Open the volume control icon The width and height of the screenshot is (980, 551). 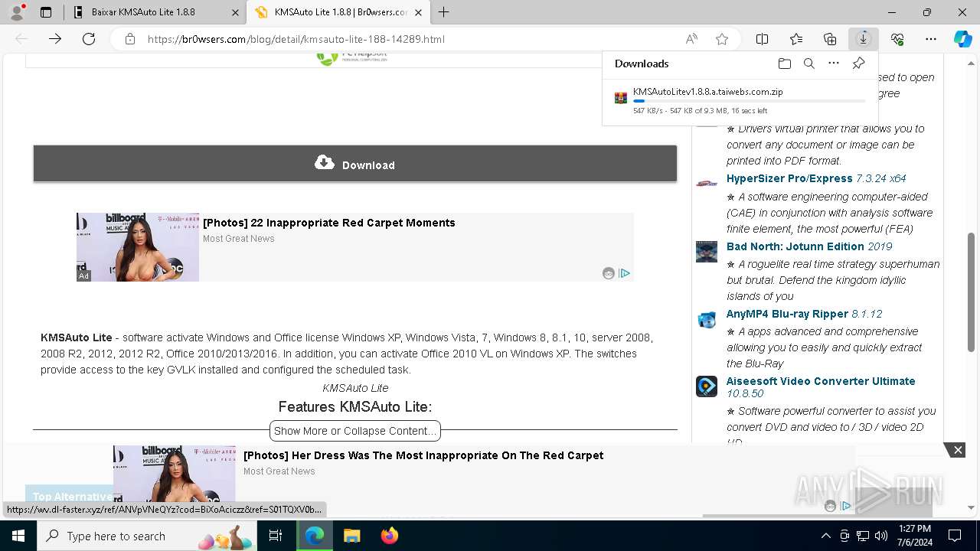tap(881, 536)
